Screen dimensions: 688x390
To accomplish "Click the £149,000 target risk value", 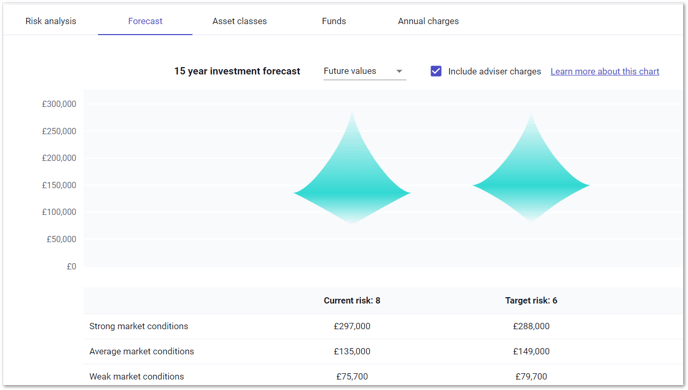I will coord(531,351).
